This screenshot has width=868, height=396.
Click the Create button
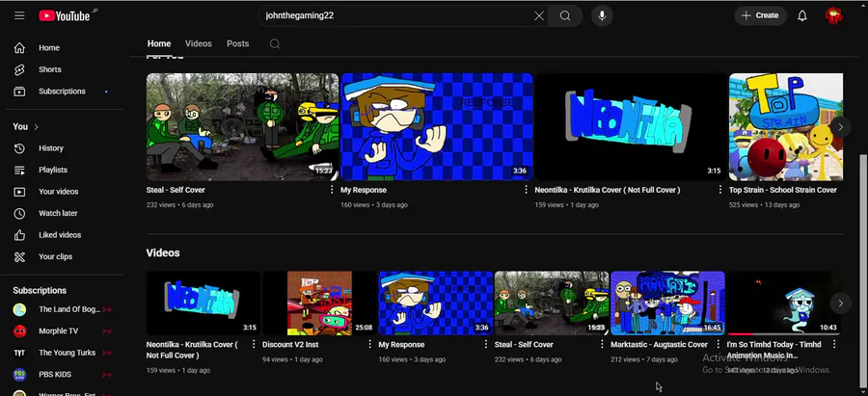click(x=760, y=16)
